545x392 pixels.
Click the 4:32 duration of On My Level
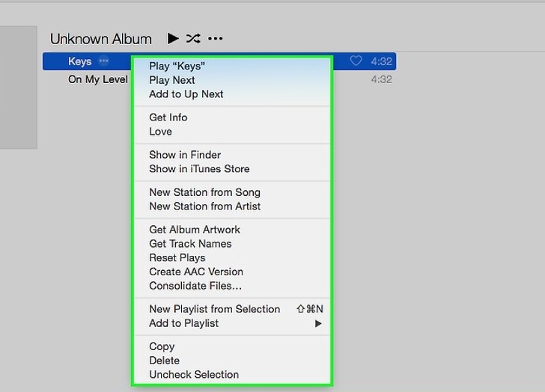coord(381,79)
